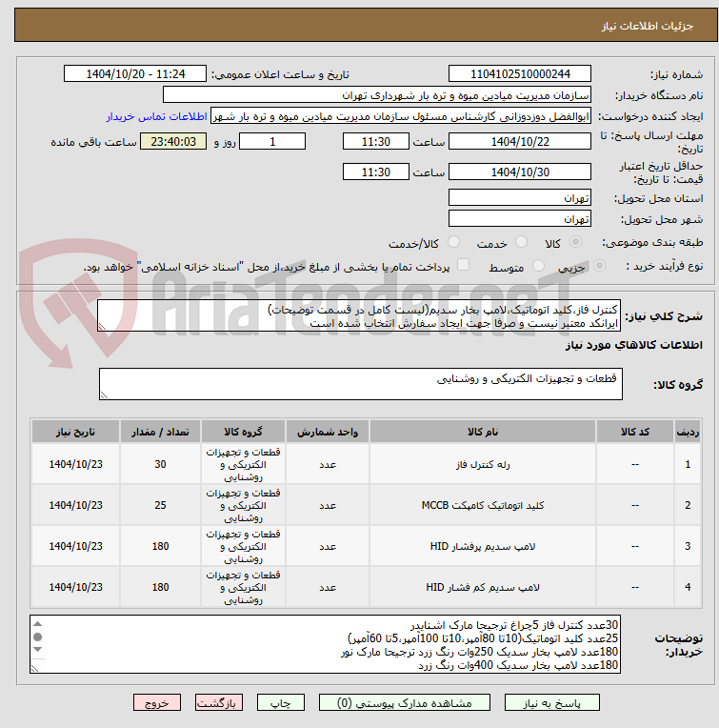Click the لامپ سدیم پرفشار HID item
719x728 pixels.
tap(483, 546)
